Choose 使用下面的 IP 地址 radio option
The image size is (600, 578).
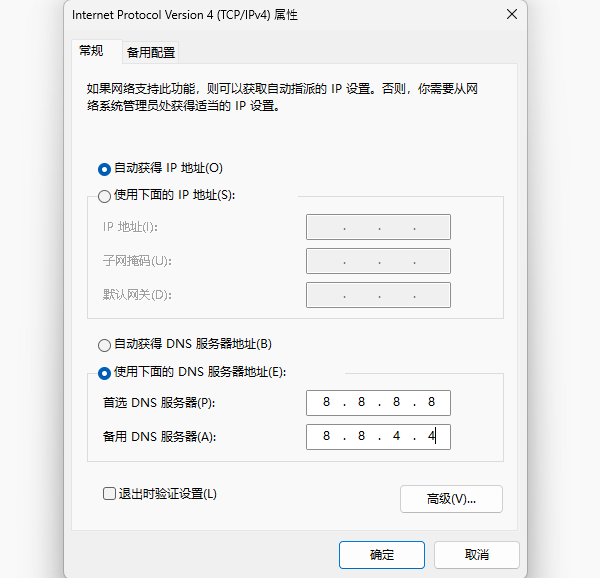105,196
